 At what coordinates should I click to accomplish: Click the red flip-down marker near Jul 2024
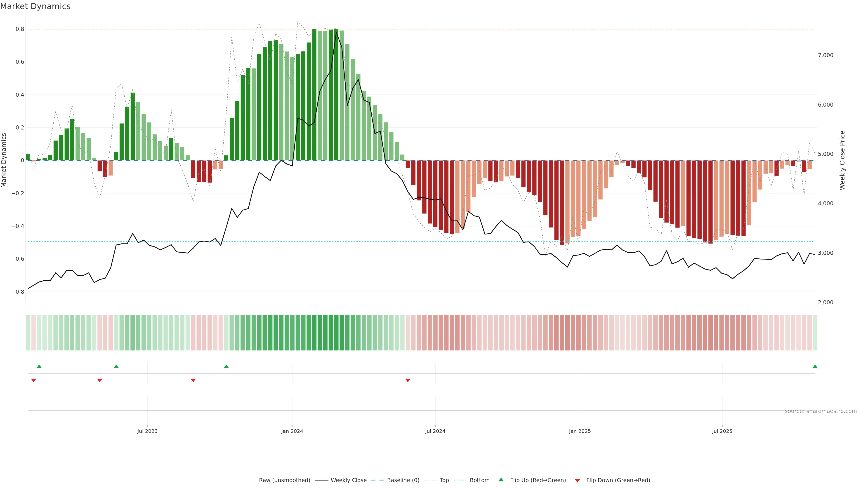click(x=408, y=380)
